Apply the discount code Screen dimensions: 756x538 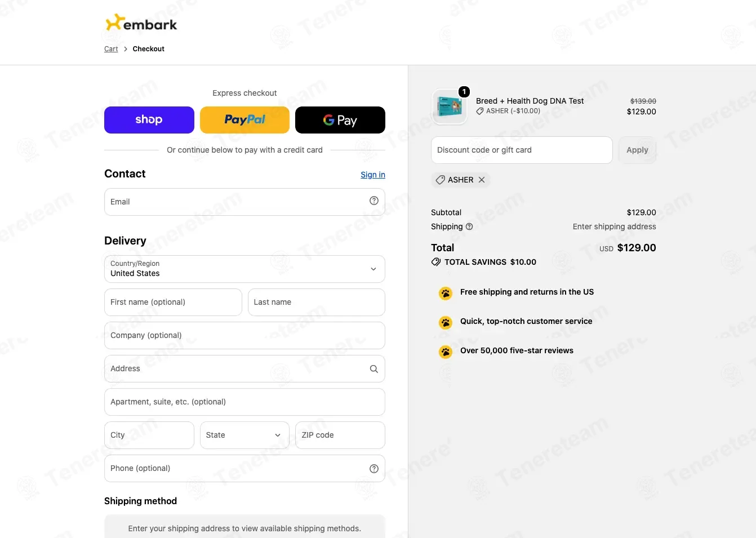click(637, 150)
